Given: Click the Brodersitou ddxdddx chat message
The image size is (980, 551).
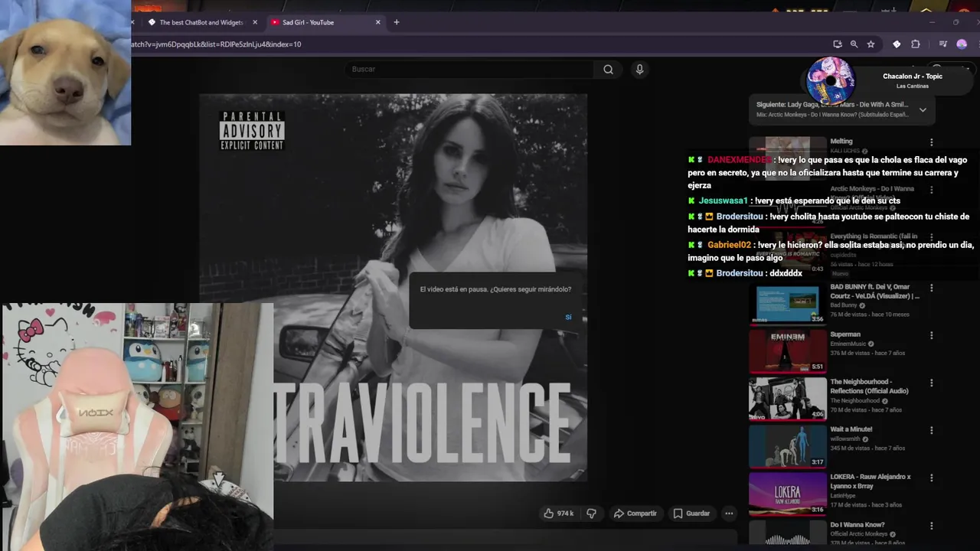Looking at the screenshot, I should point(745,273).
